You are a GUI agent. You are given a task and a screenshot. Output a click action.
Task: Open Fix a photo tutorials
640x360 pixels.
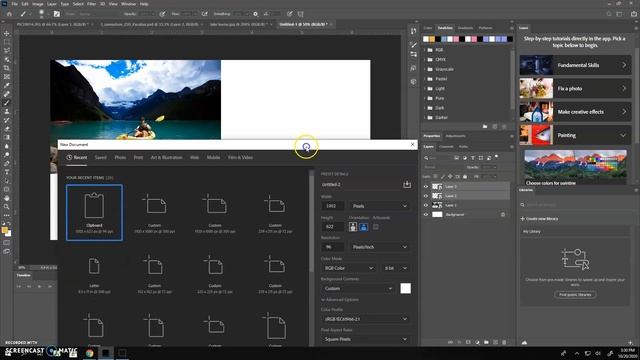[x=576, y=89]
